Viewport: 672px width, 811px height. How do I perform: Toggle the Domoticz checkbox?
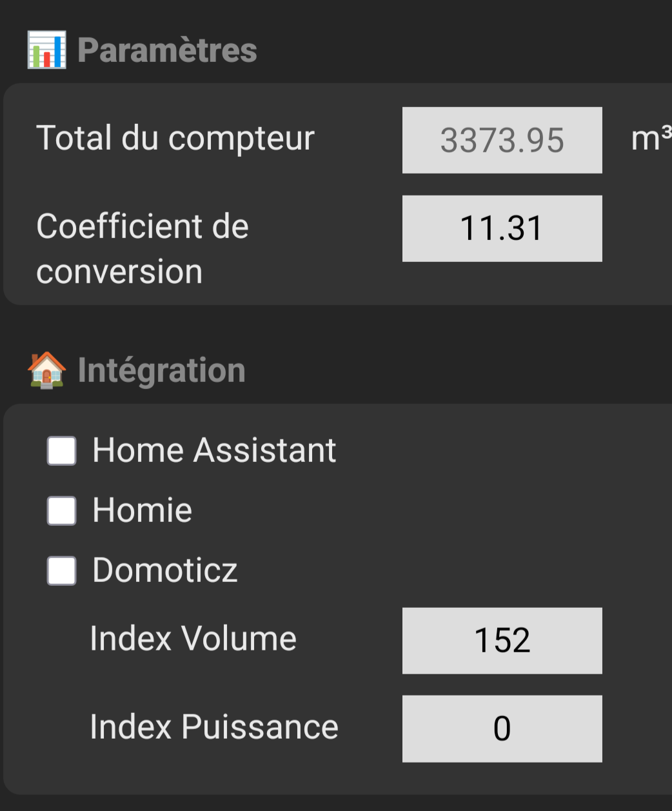click(62, 570)
